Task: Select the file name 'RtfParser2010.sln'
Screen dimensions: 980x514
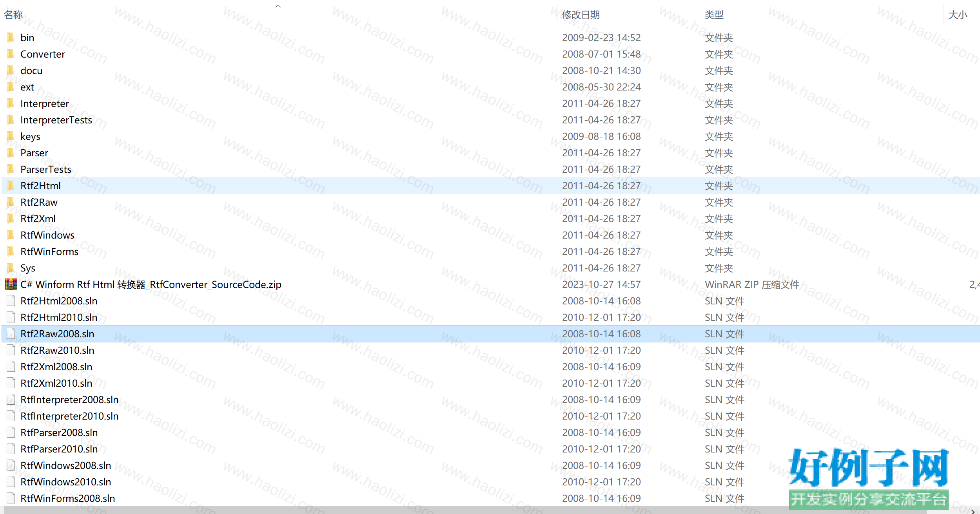Action: 59,449
